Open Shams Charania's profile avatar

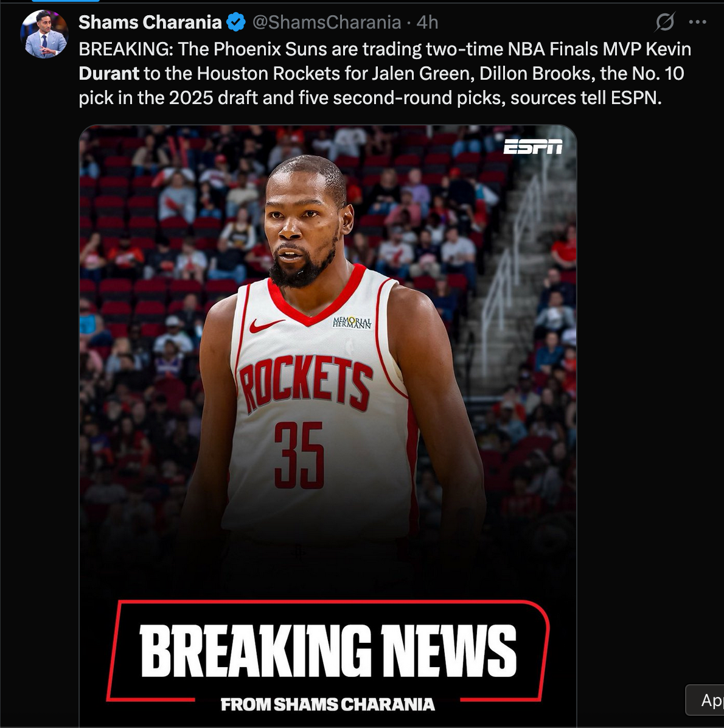pyautogui.click(x=44, y=34)
